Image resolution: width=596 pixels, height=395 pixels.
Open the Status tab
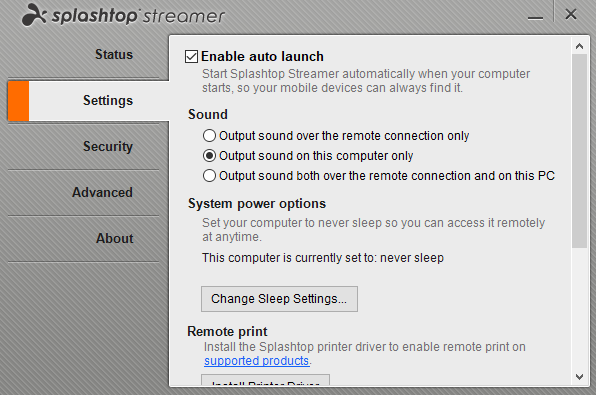pos(114,54)
